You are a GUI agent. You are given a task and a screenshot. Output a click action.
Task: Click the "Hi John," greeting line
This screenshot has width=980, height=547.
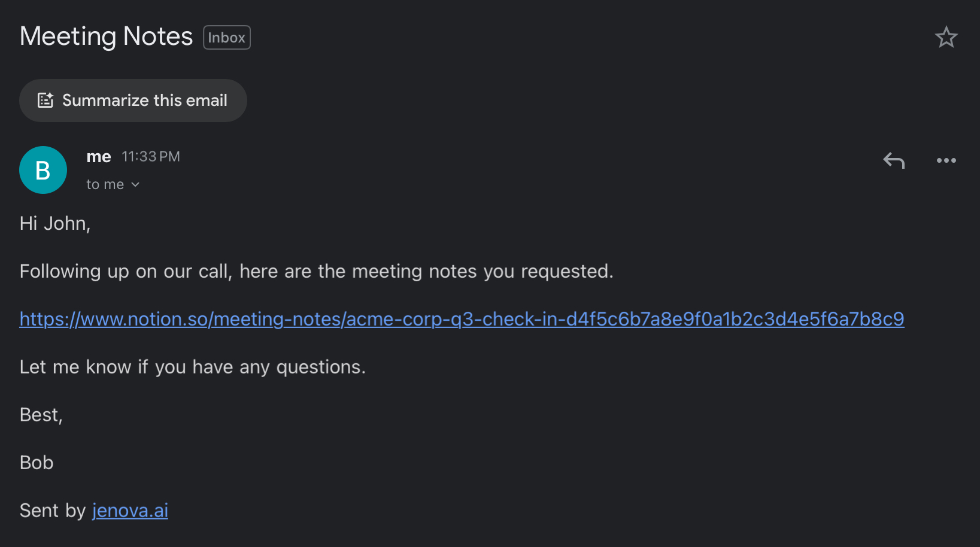click(x=55, y=223)
